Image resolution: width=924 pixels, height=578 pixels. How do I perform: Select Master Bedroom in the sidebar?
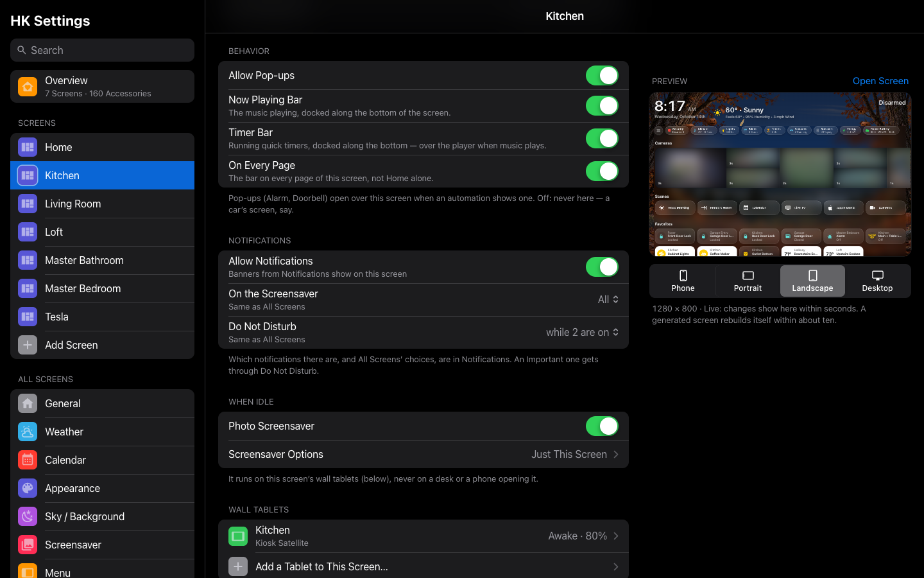click(102, 288)
